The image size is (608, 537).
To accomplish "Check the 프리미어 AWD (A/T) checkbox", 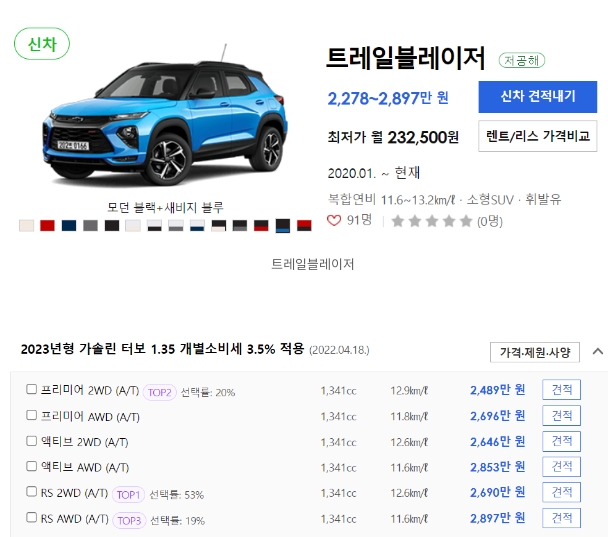I will [31, 415].
